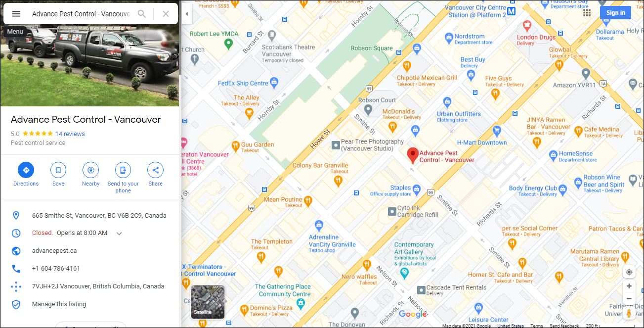The image size is (644, 328).
Task: Click the Your Location target icon
Action: pos(629,272)
